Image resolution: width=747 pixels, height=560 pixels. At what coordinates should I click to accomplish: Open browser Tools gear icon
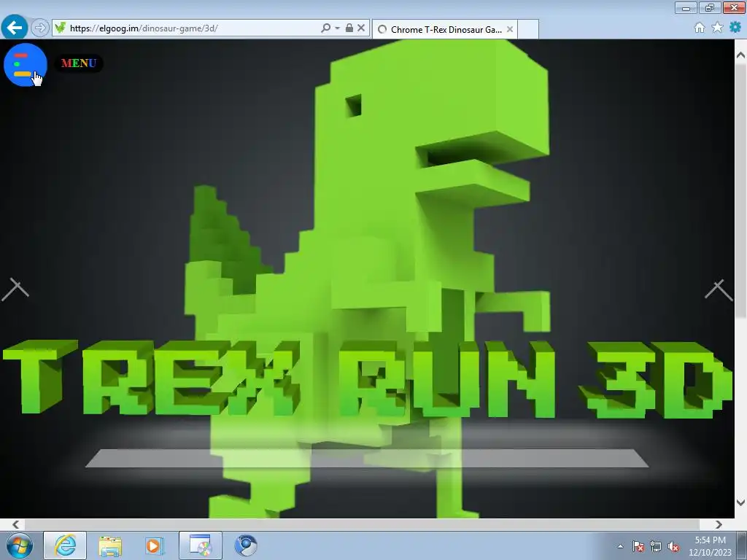tap(735, 27)
